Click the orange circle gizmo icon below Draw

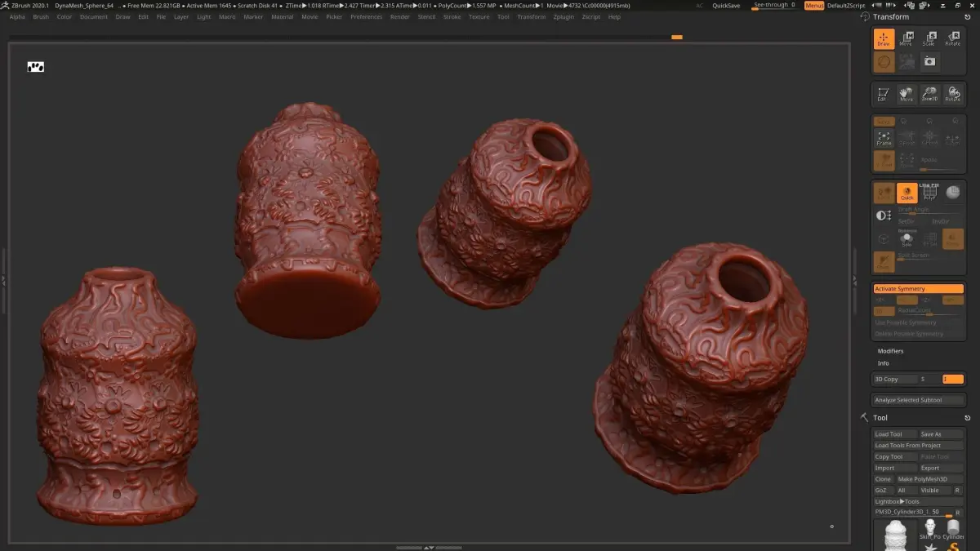coord(884,61)
